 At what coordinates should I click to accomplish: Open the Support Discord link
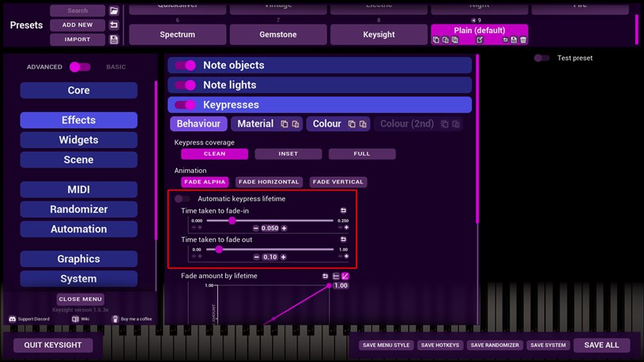pyautogui.click(x=29, y=319)
